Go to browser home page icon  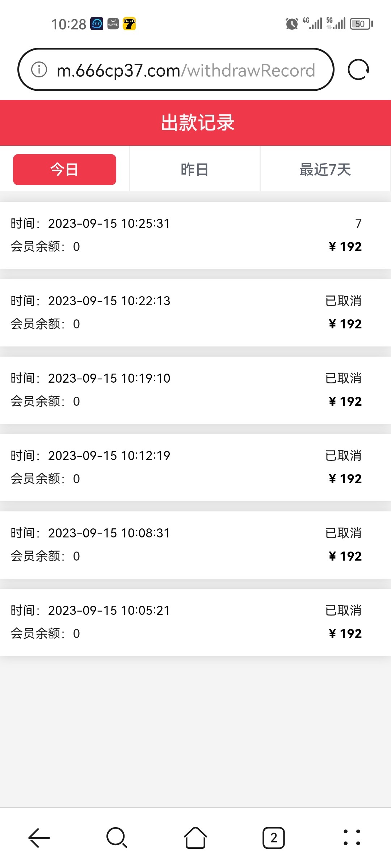[195, 838]
